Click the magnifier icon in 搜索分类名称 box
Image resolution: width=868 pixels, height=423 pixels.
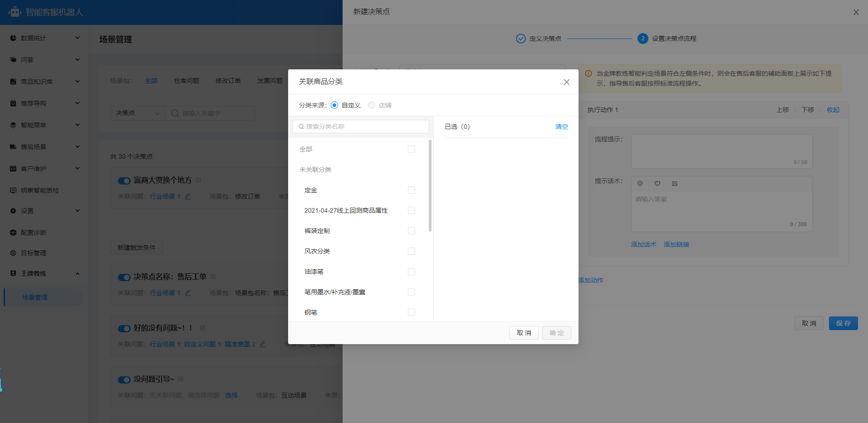(x=301, y=126)
